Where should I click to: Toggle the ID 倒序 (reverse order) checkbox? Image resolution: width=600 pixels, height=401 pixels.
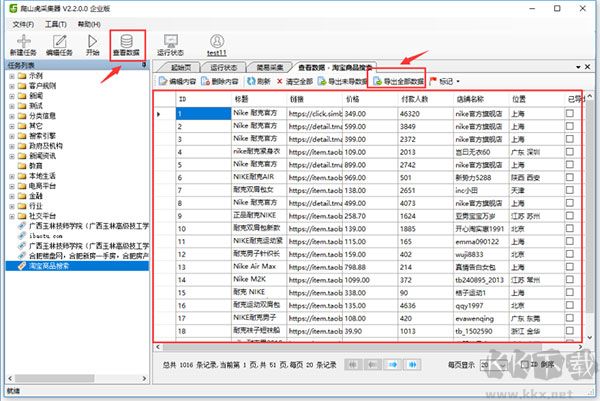click(525, 365)
